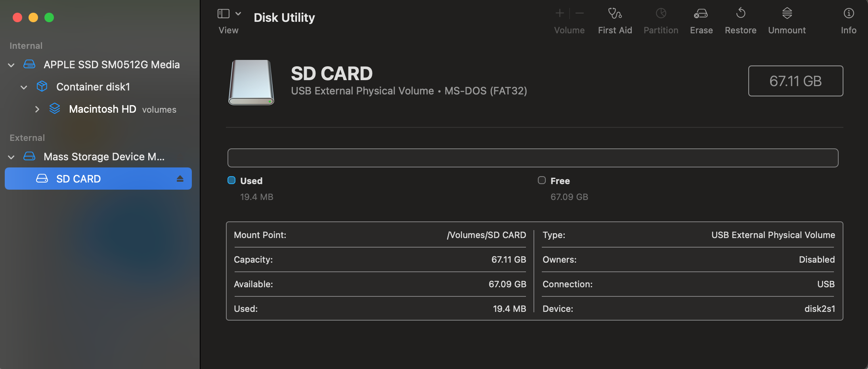The image size is (868, 369).
Task: Expand the Macintosh HD volumes chevron
Action: 37,109
